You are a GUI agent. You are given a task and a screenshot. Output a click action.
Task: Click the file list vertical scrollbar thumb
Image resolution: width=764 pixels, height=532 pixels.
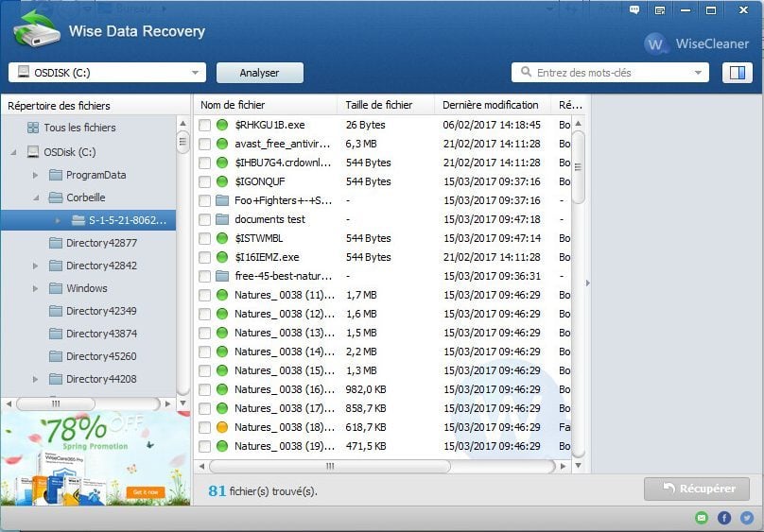point(578,167)
